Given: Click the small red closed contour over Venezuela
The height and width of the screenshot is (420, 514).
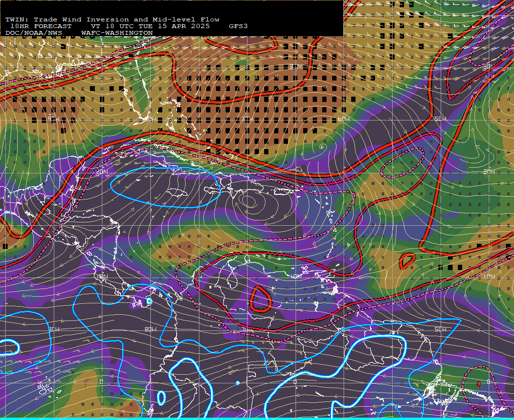Looking at the screenshot, I should click(261, 299).
